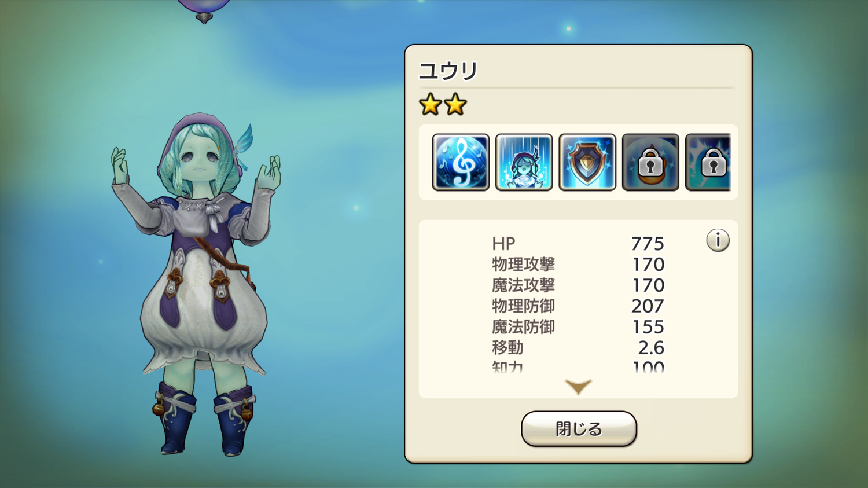Close the panel with 閉じる button
Screen dimensions: 868x488
(x=579, y=429)
